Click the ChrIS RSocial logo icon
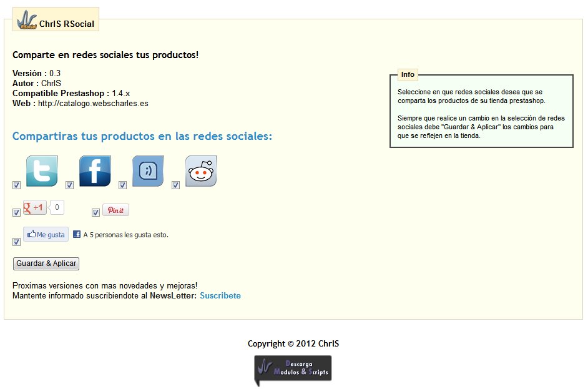Image resolution: width=588 pixels, height=389 pixels. coord(27,21)
